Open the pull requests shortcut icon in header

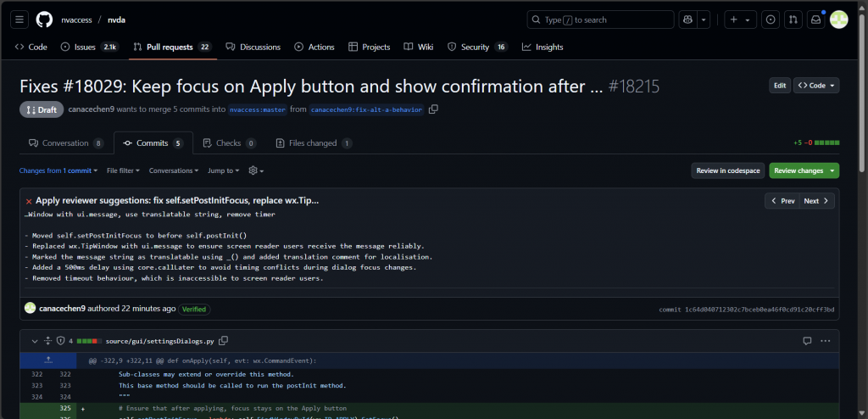coord(793,20)
